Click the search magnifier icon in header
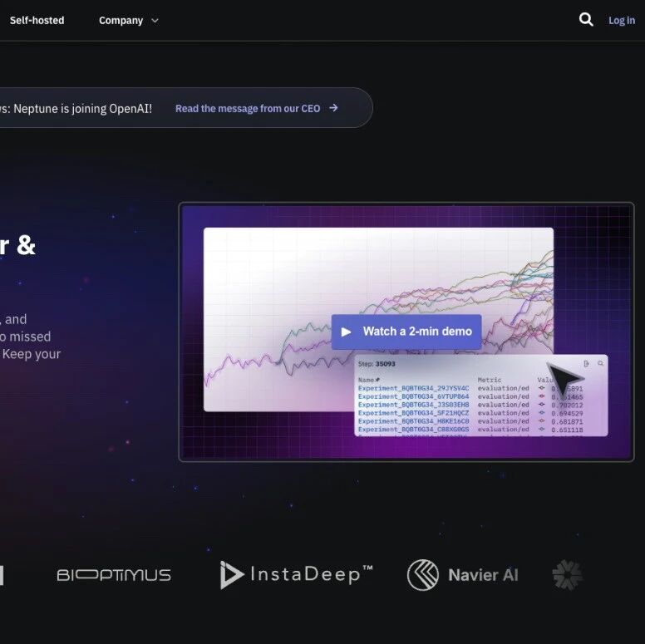The image size is (645, 644). point(586,20)
